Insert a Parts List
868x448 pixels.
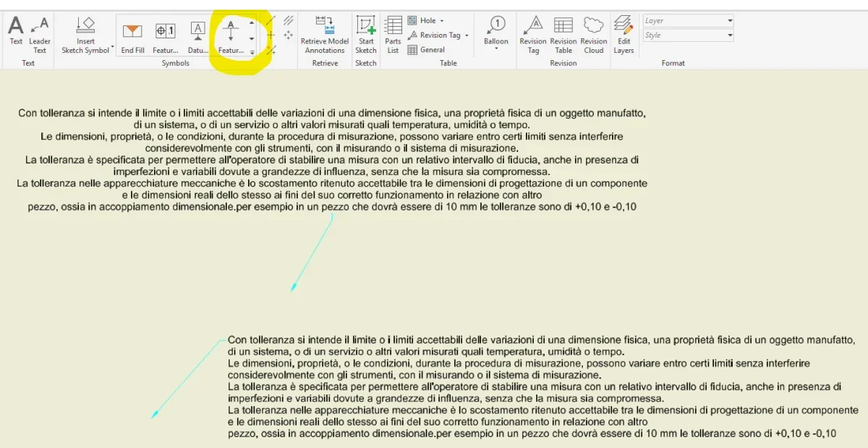393,35
